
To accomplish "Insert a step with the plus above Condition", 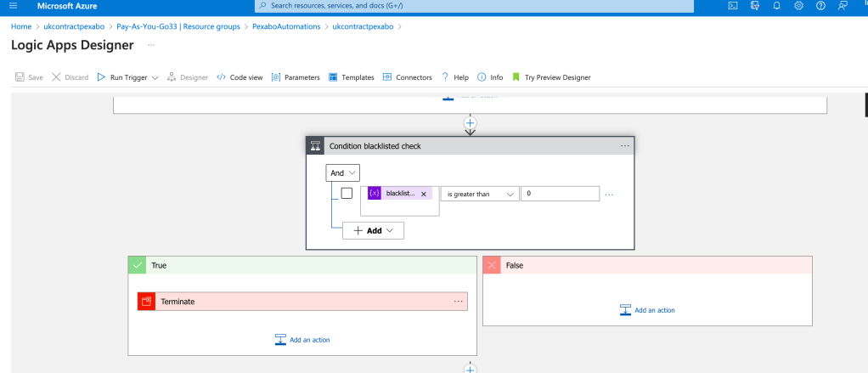I will (x=470, y=123).
